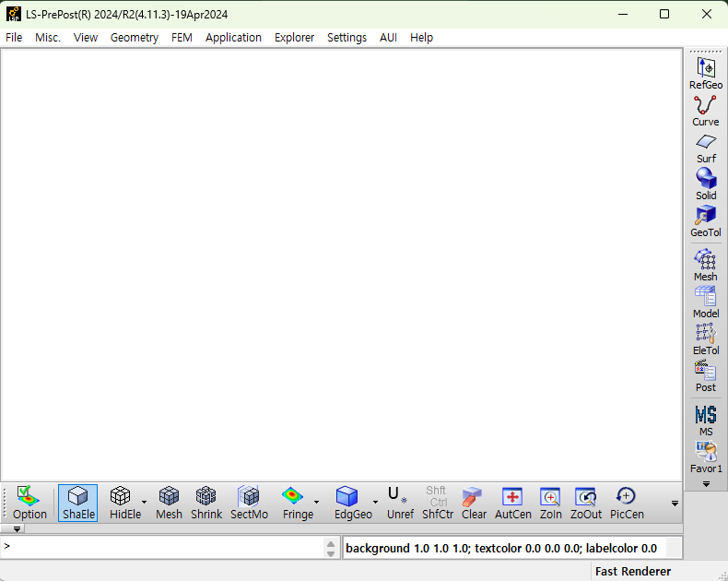Select the Curve tool
This screenshot has width=728, height=581.
pos(706,111)
